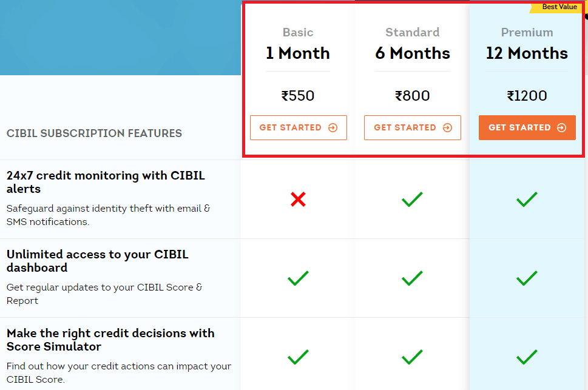Click the Basic checkmark for Score Simulator

tap(298, 357)
